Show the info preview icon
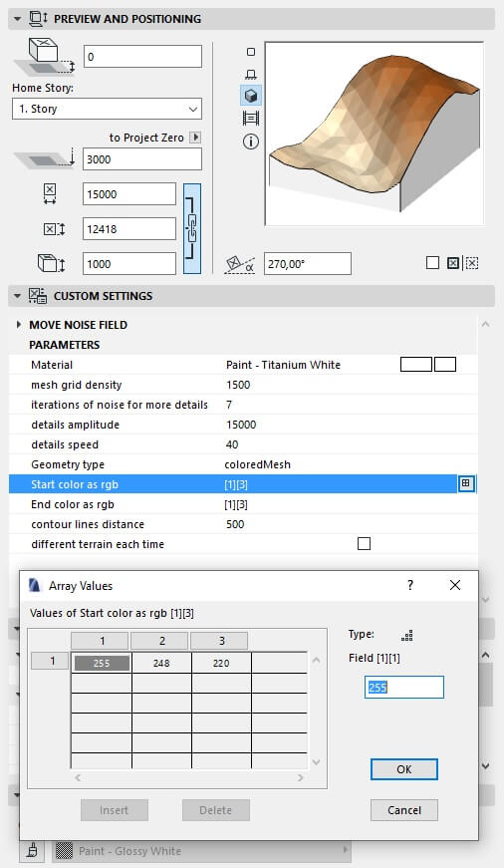The width and height of the screenshot is (504, 868). click(x=251, y=142)
